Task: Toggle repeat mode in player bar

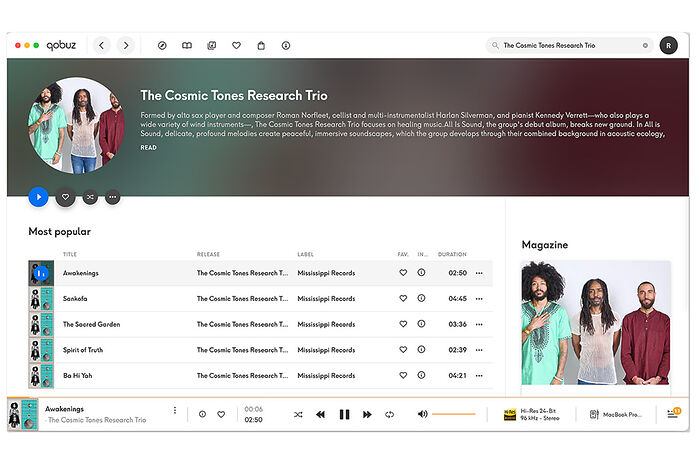Action: pyautogui.click(x=390, y=414)
